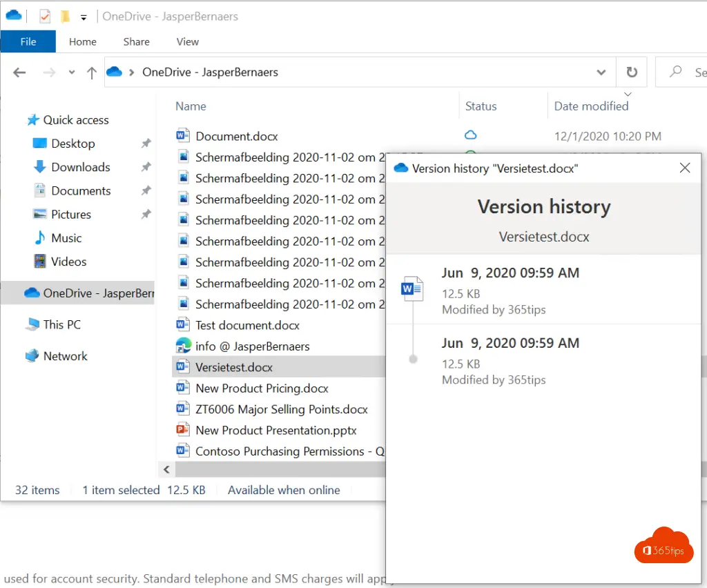Viewport: 707px width, 588px height.
Task: Switch to the Share ribbon tab
Action: [x=136, y=41]
